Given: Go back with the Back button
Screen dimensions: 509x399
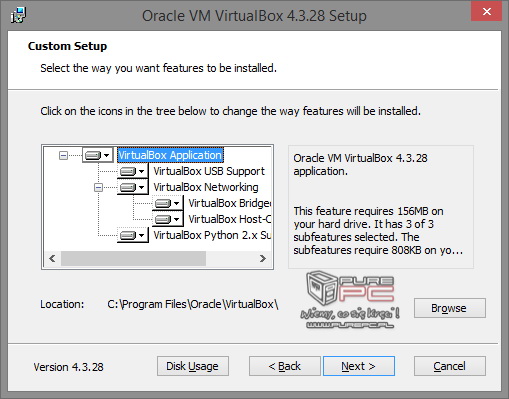Looking at the screenshot, I should [285, 366].
